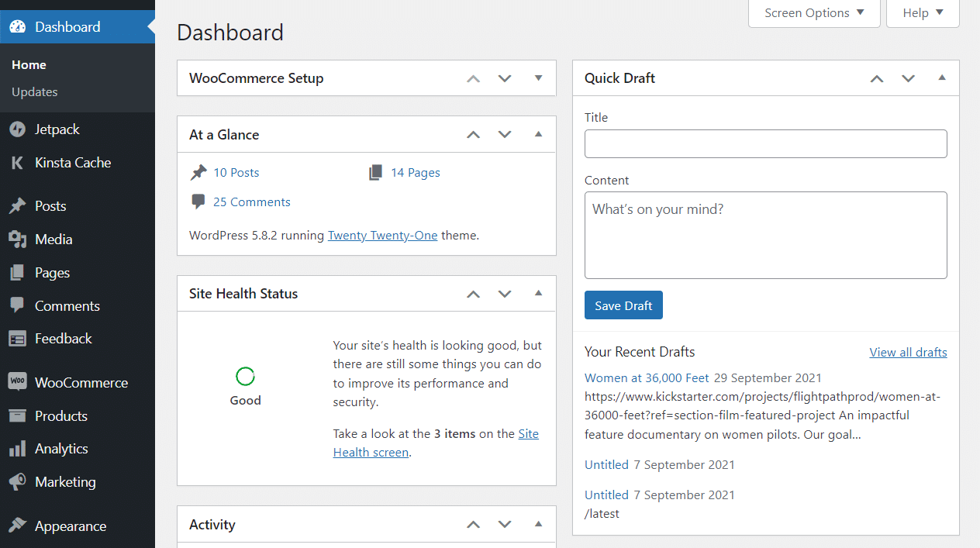Open the View all drafts link
This screenshot has height=548, width=980.
coord(908,352)
